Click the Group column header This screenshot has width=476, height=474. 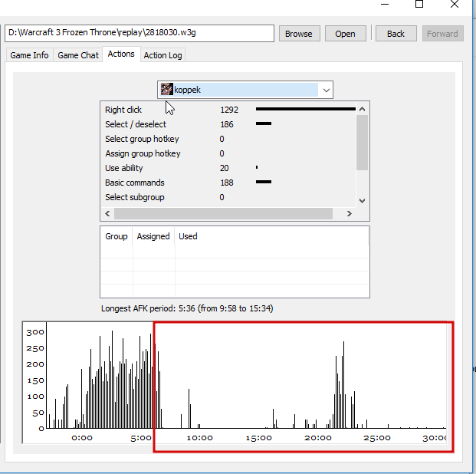pyautogui.click(x=117, y=236)
